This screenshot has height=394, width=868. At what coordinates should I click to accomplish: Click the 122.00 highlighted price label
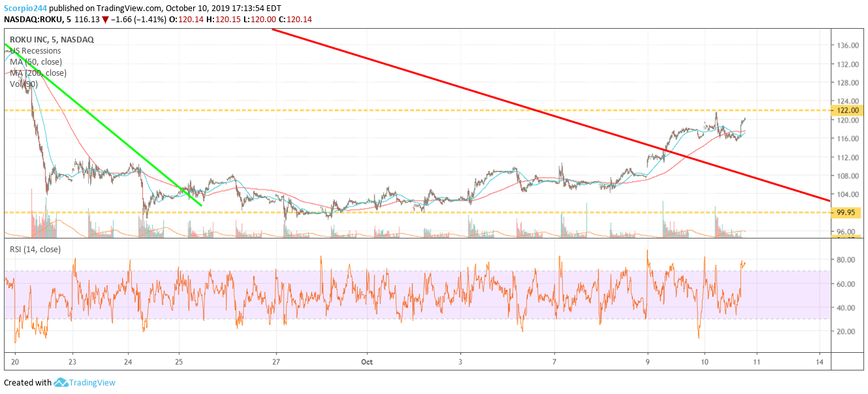pyautogui.click(x=847, y=110)
